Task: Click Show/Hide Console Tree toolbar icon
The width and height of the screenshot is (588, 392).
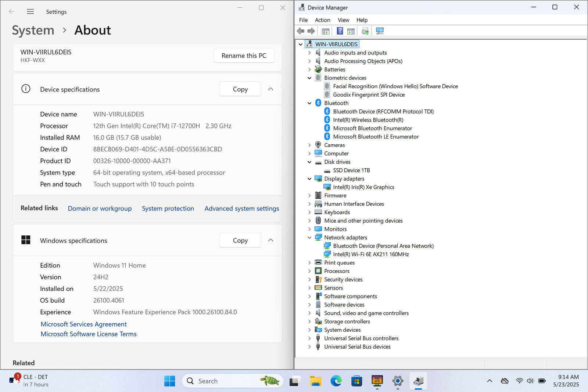Action: tap(326, 31)
